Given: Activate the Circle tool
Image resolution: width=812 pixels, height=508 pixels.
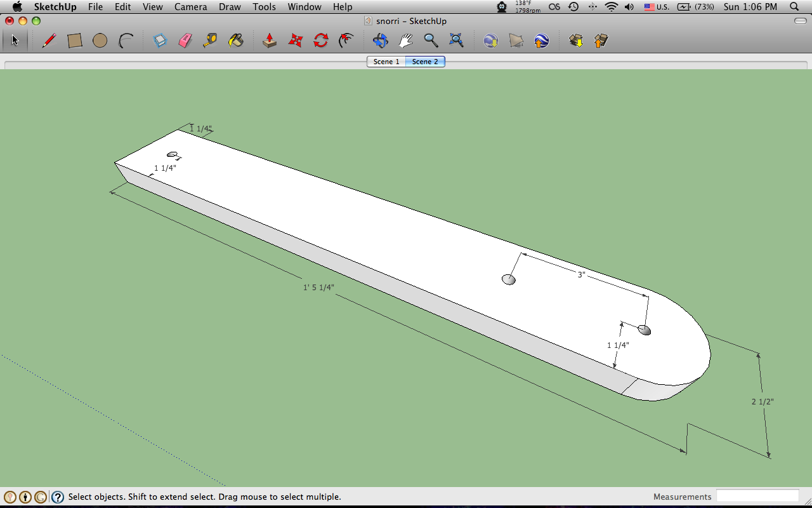Looking at the screenshot, I should coord(100,41).
